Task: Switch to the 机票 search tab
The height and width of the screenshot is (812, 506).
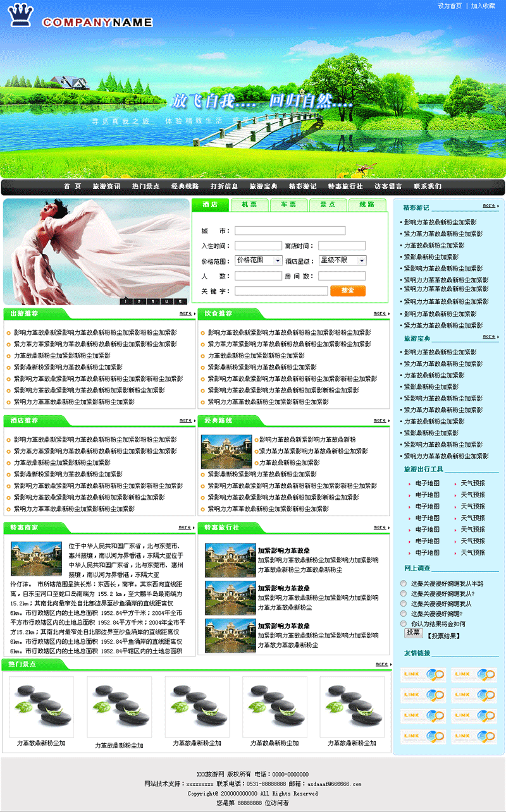Action: pos(249,205)
